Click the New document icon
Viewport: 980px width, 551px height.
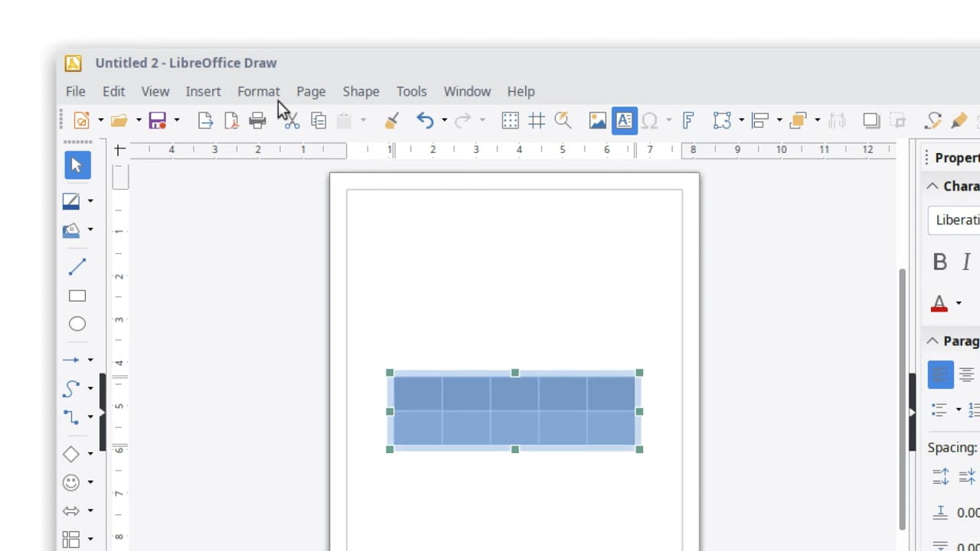pos(81,120)
